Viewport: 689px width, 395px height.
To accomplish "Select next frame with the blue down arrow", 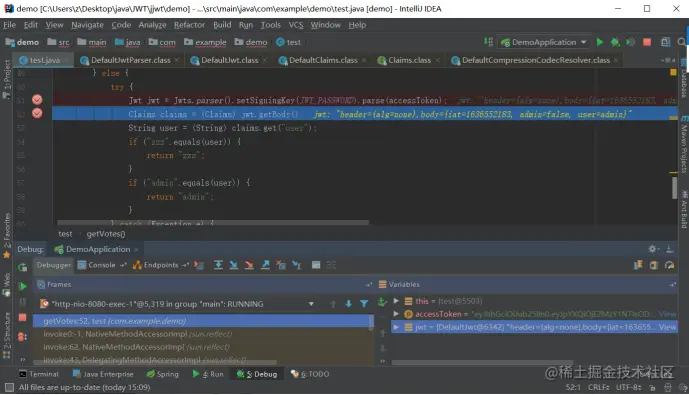I will click(348, 304).
